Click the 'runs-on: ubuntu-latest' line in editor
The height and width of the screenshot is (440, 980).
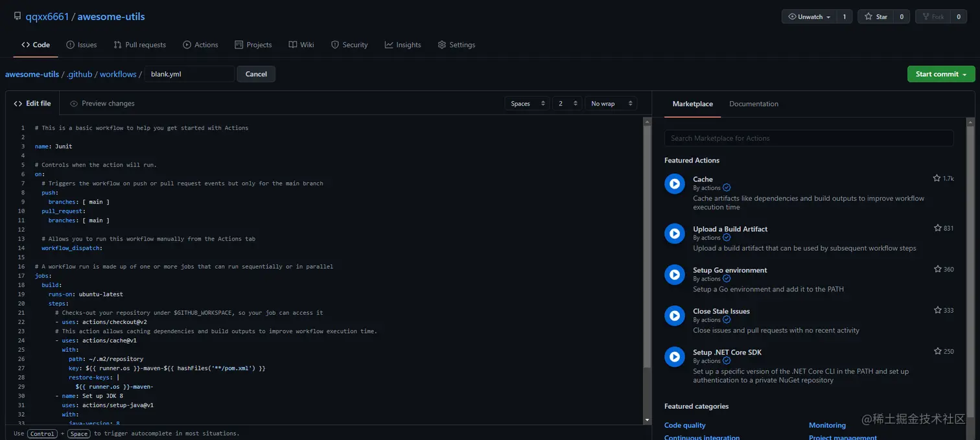coord(86,294)
